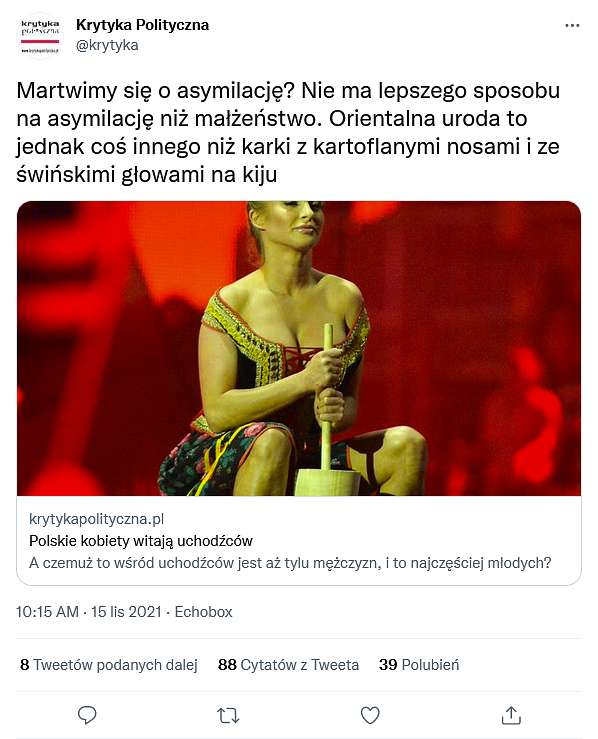The width and height of the screenshot is (598, 739).
Task: Open the three-dot more options menu
Action: [572, 25]
